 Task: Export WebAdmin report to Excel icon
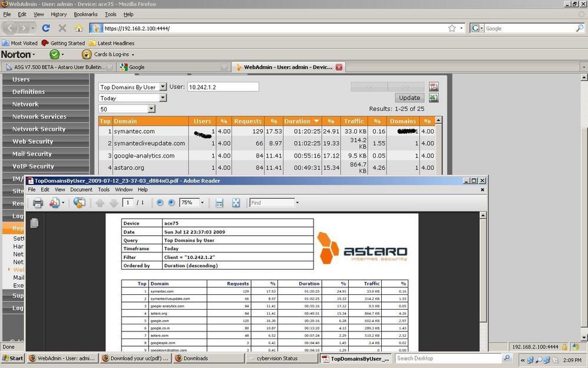pyautogui.click(x=434, y=98)
